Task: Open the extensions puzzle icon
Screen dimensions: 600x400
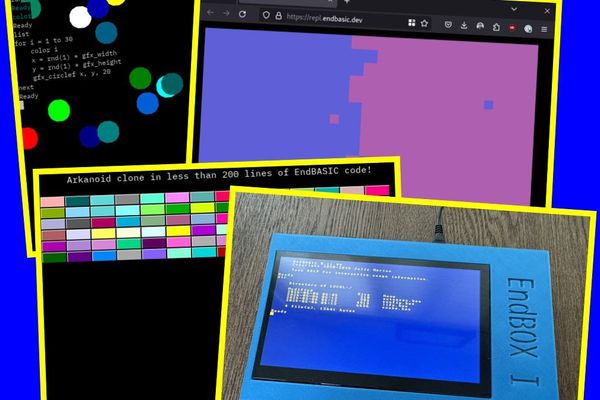Action: (496, 27)
